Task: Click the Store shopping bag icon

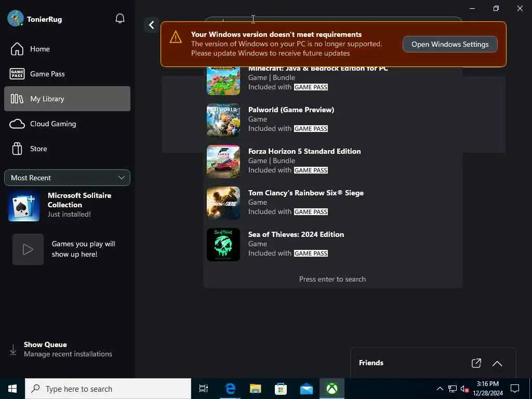Action: coord(17,149)
